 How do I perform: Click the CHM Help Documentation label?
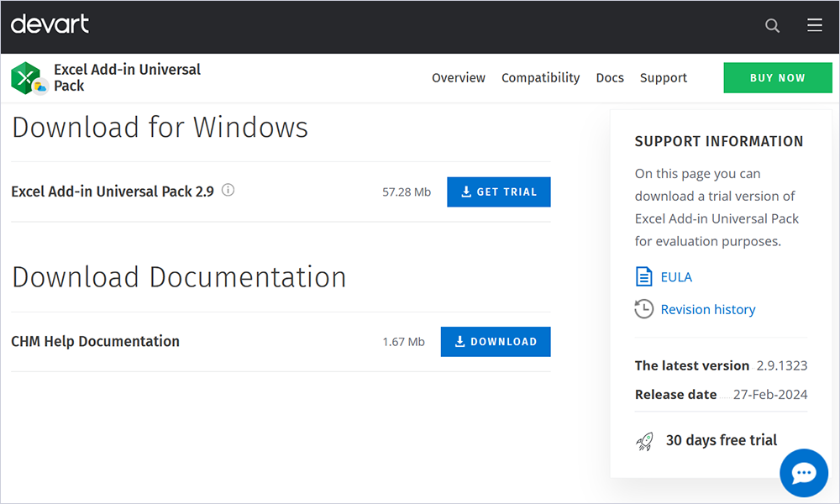click(96, 341)
